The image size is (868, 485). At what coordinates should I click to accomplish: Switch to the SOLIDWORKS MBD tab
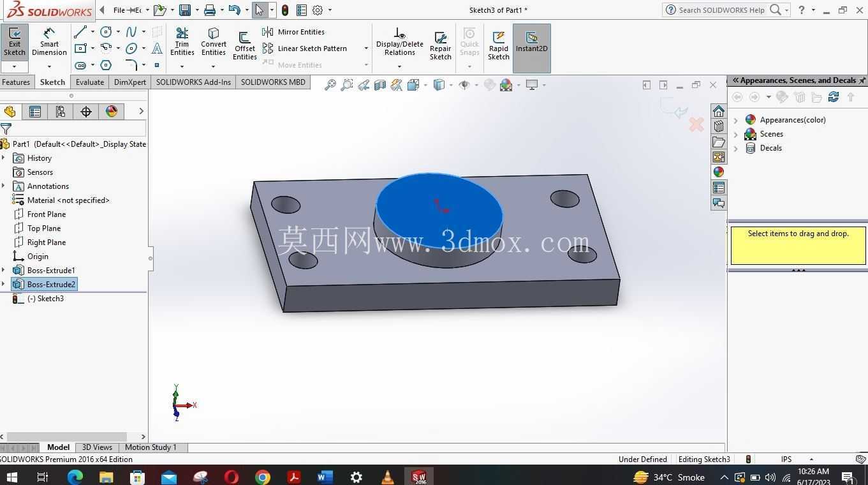pyautogui.click(x=273, y=82)
